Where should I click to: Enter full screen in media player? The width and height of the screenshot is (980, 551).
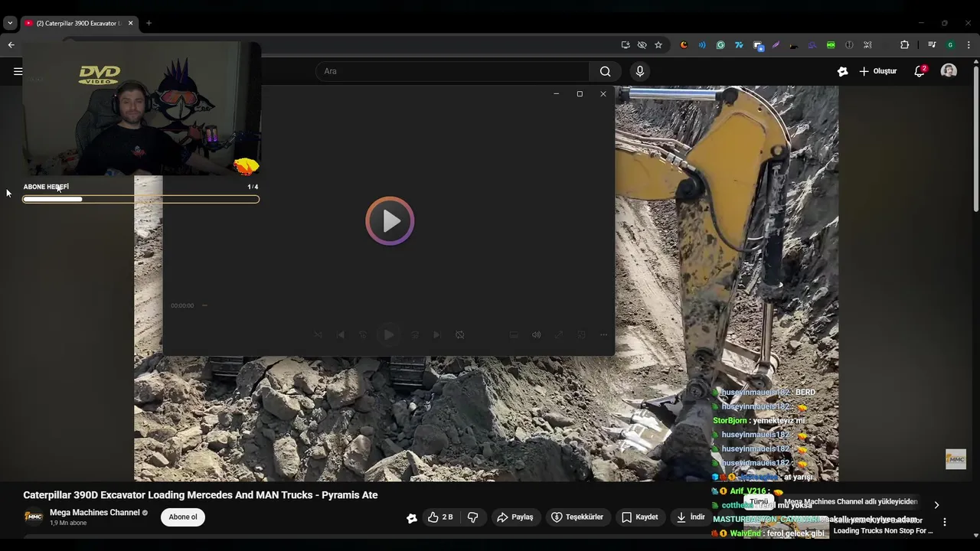click(x=559, y=335)
